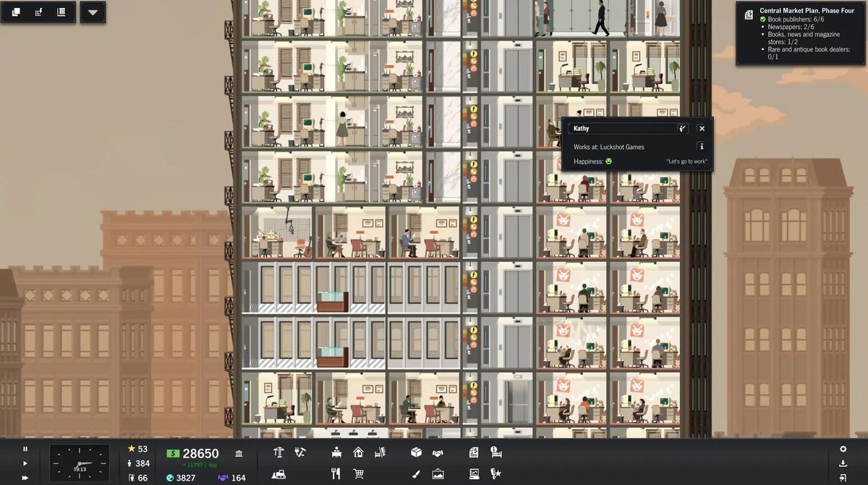Open the apartments house build category
The height and width of the screenshot is (485, 868).
click(x=358, y=452)
